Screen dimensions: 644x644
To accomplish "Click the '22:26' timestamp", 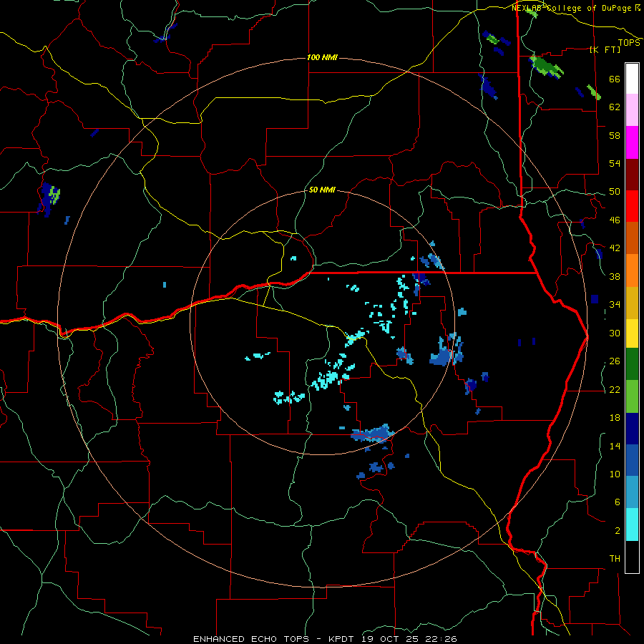I will click(443, 639).
